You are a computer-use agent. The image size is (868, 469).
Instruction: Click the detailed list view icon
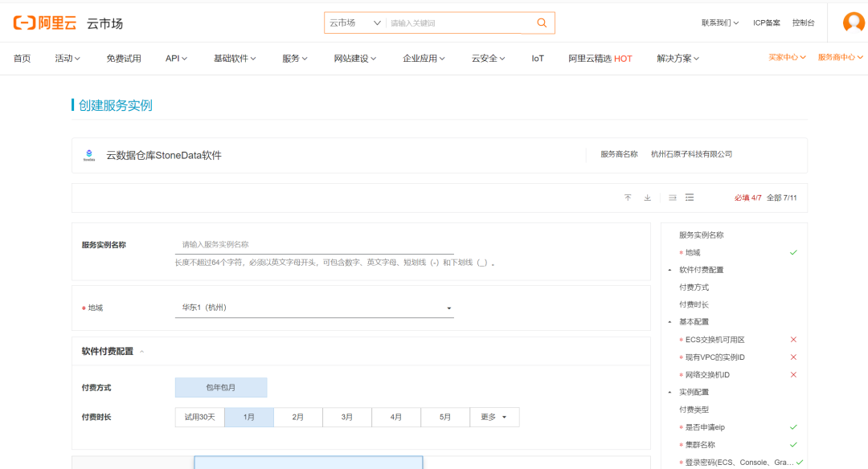pyautogui.click(x=689, y=197)
